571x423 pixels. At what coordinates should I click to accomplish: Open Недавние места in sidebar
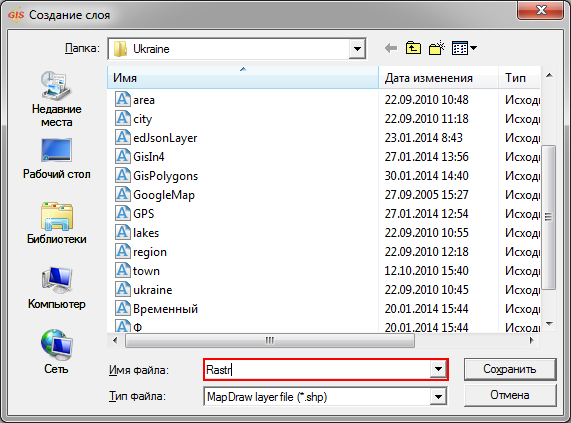point(56,99)
